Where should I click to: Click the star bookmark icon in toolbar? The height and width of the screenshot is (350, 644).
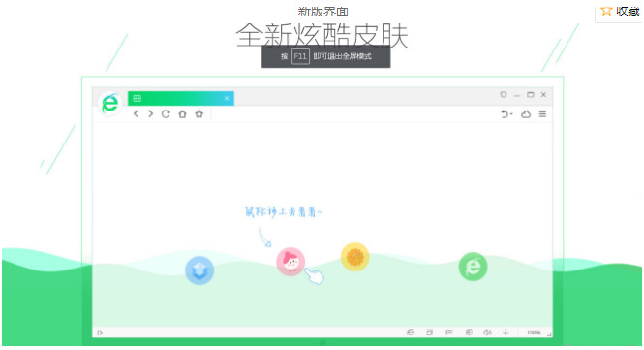point(199,114)
